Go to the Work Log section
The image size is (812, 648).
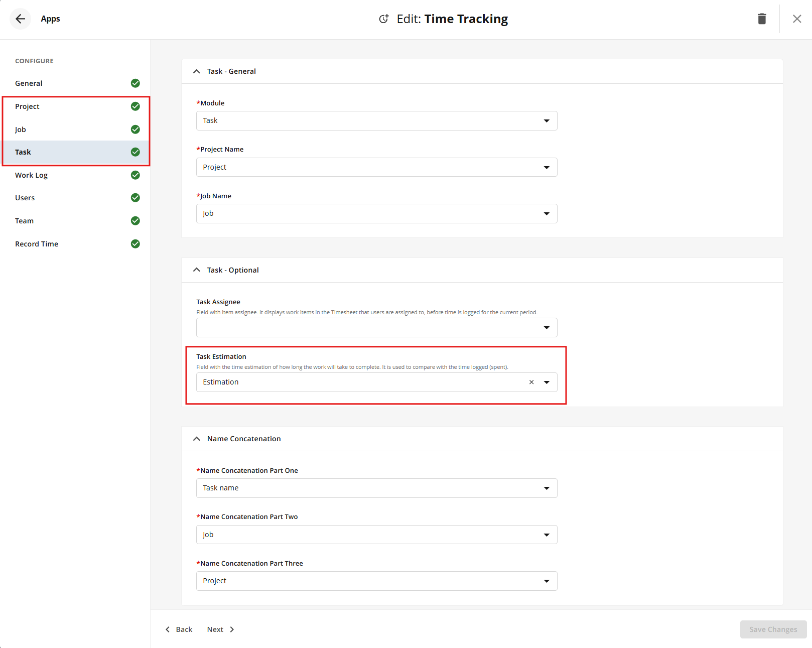click(x=75, y=175)
